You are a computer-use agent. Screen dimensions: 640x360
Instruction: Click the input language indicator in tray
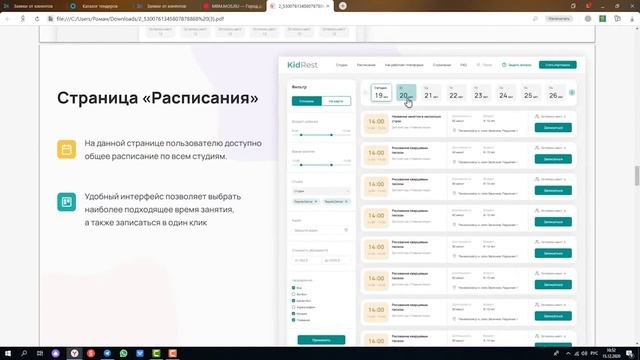tap(594, 353)
